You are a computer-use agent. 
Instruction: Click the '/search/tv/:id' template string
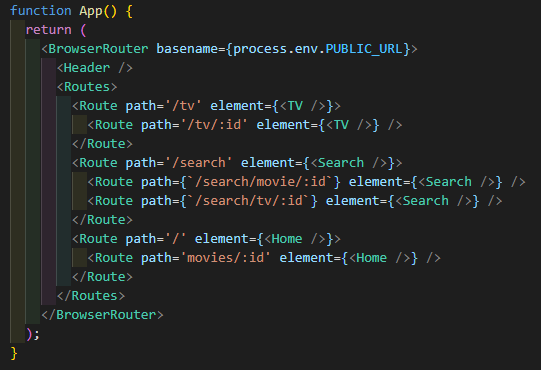tap(249, 201)
